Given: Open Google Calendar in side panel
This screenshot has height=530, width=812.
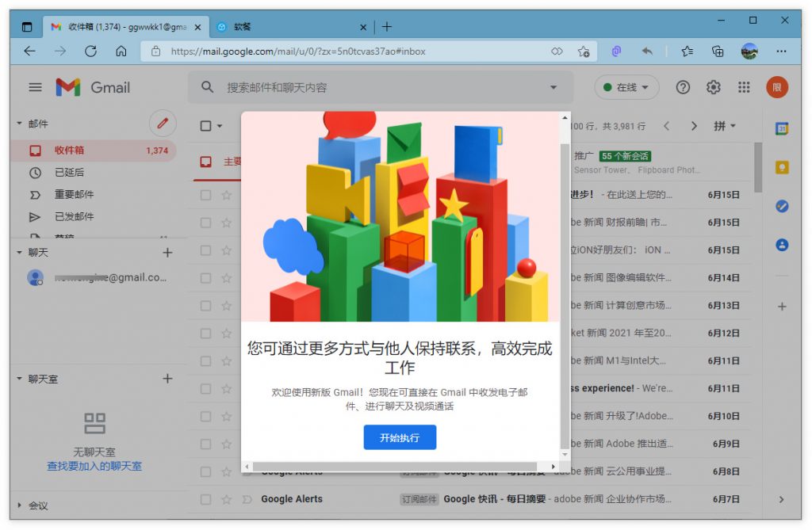Looking at the screenshot, I should [x=783, y=127].
